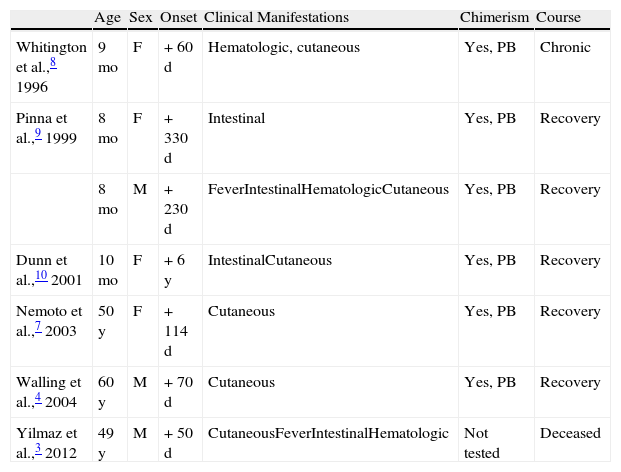Click the Age column header
The image size is (621, 472).
(x=108, y=18)
